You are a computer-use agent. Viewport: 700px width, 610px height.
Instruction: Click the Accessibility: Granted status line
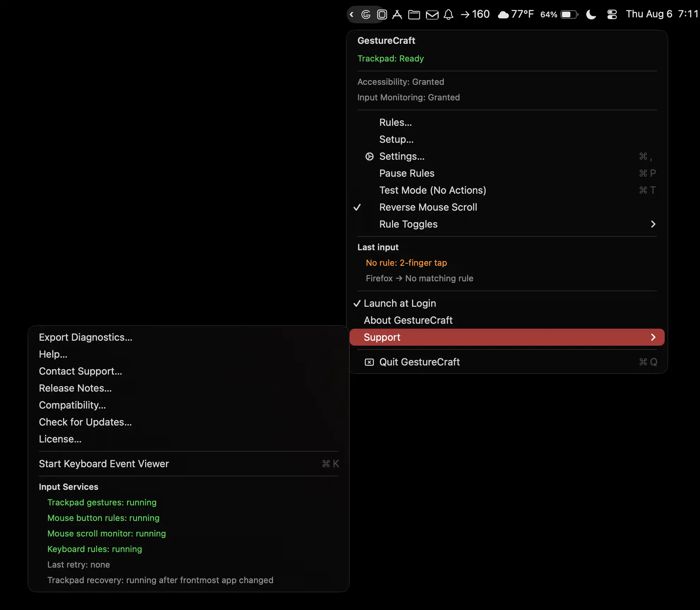point(401,82)
